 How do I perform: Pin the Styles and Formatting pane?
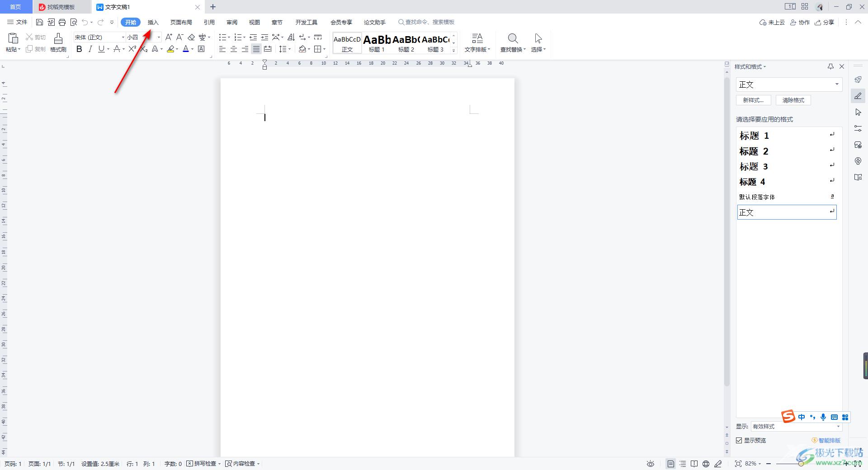830,66
